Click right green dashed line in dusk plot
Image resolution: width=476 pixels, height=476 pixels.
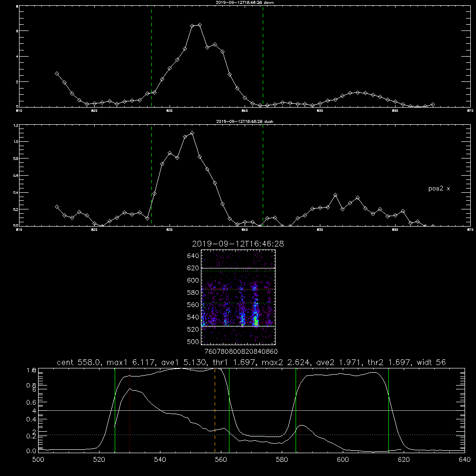click(x=263, y=176)
